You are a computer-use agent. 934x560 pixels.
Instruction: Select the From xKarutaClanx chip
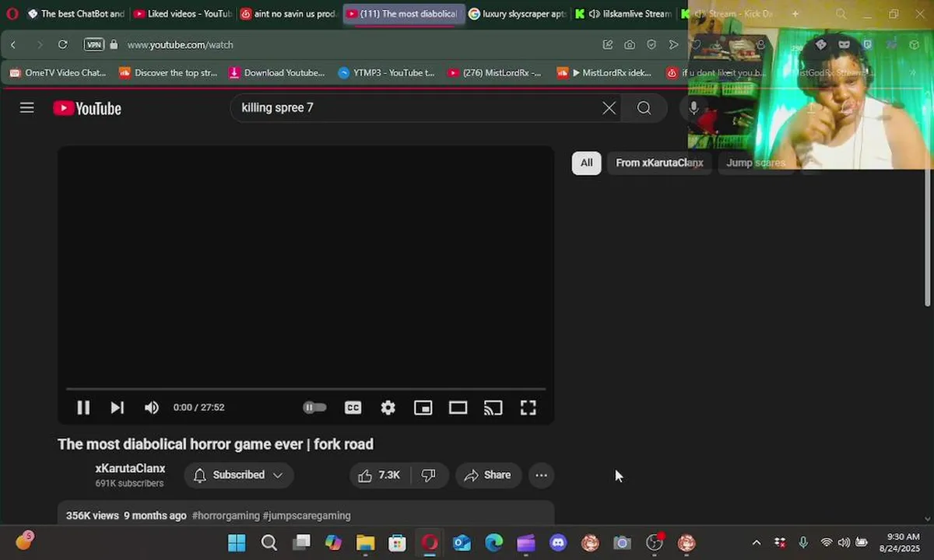[659, 163]
